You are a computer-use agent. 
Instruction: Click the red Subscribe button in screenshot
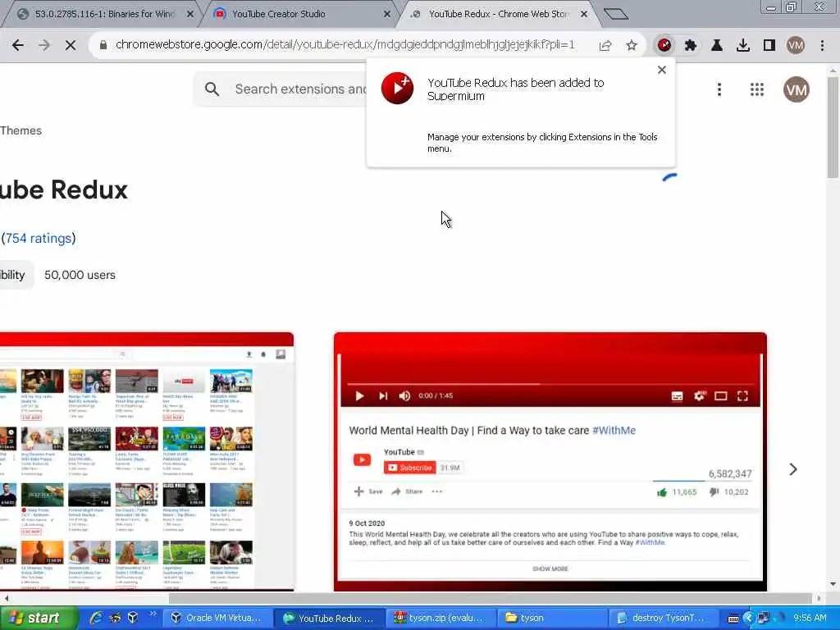click(410, 468)
